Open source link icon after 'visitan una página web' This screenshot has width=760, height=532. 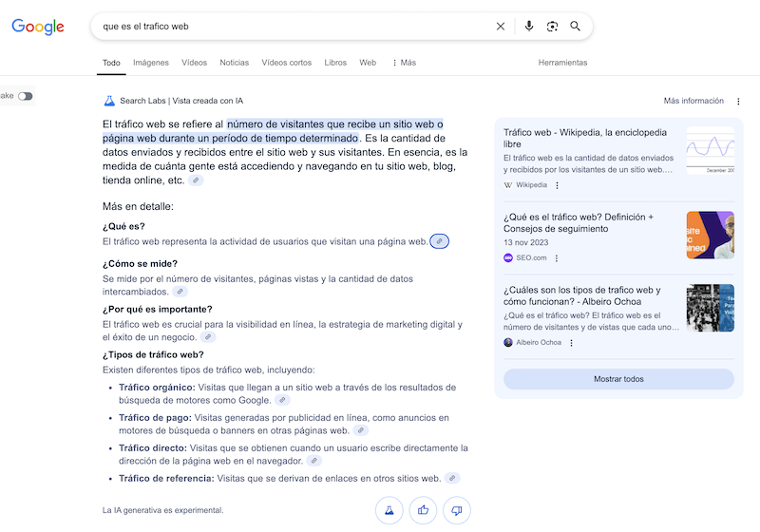pos(439,241)
